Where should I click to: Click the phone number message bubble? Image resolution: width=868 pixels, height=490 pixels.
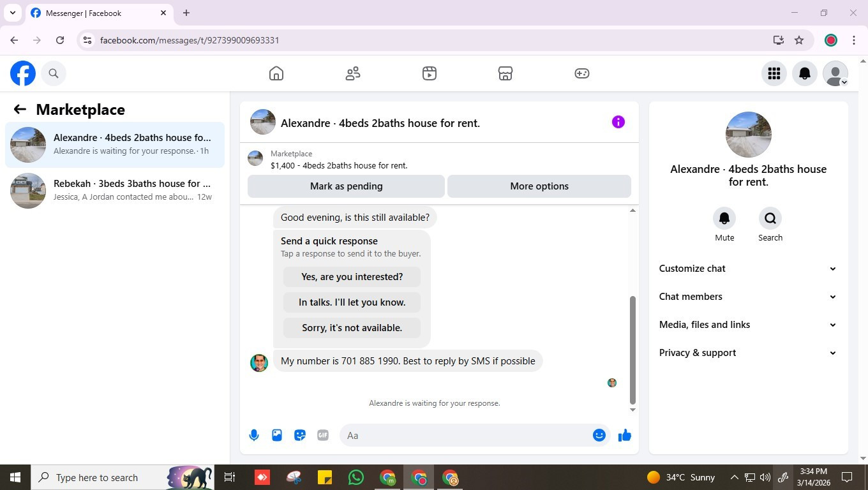click(408, 361)
